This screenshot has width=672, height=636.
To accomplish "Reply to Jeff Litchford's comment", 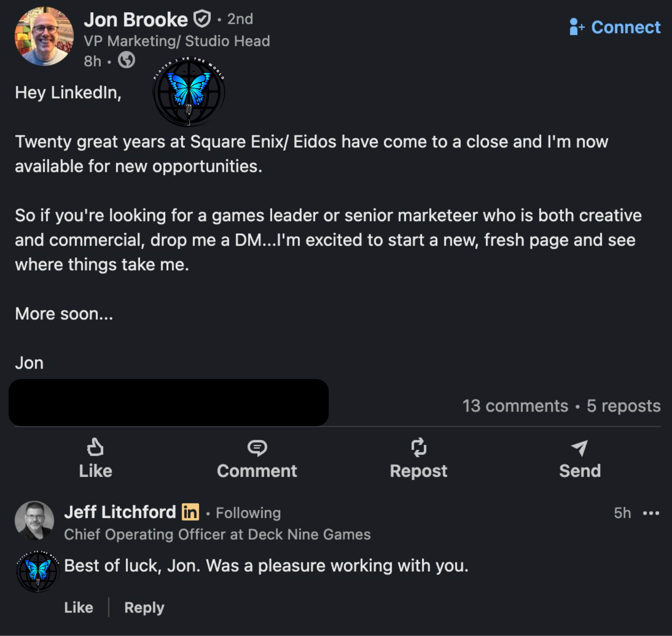I will click(144, 607).
